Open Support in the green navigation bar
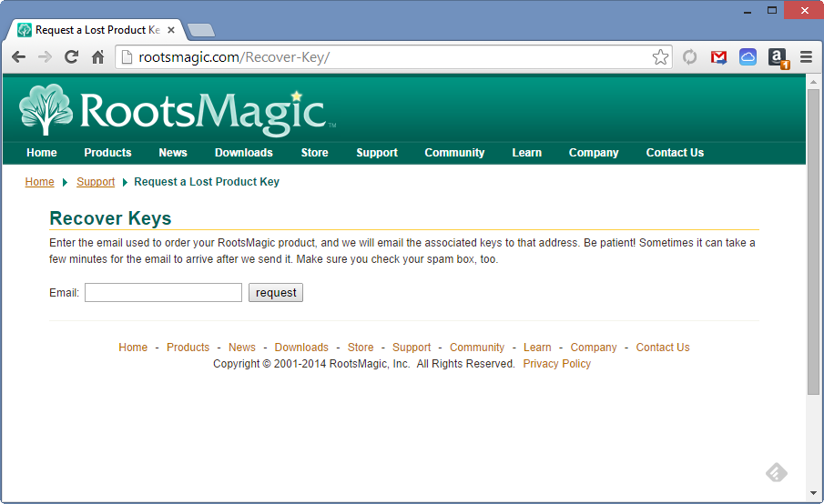 point(377,153)
